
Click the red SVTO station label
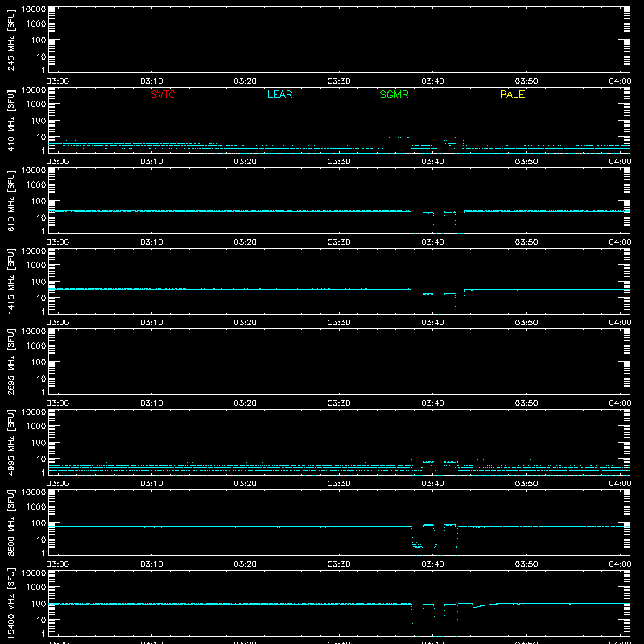(163, 94)
